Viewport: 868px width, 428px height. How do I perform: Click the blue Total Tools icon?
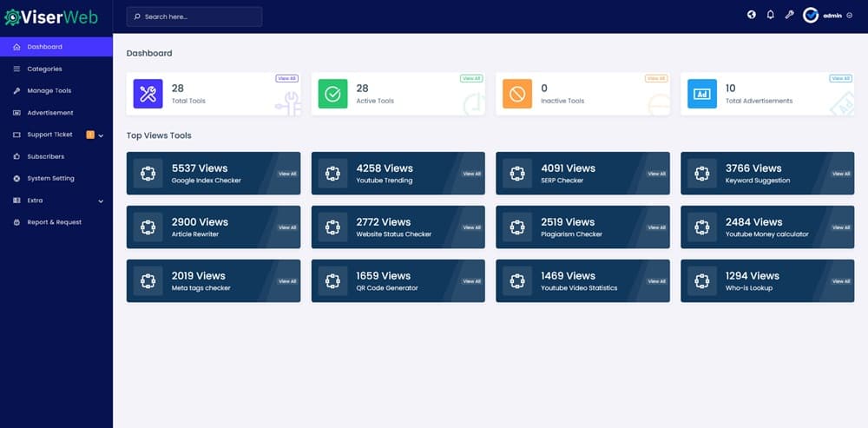click(x=148, y=94)
